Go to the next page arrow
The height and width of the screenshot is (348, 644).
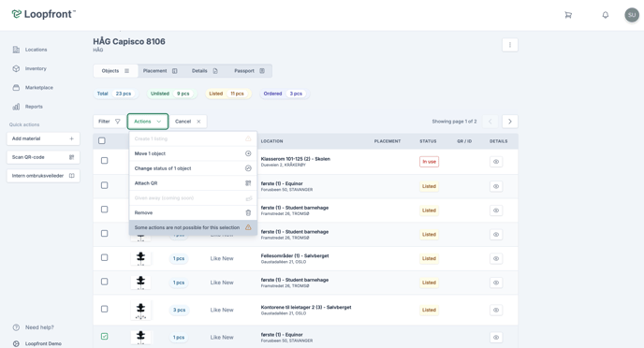(x=510, y=122)
